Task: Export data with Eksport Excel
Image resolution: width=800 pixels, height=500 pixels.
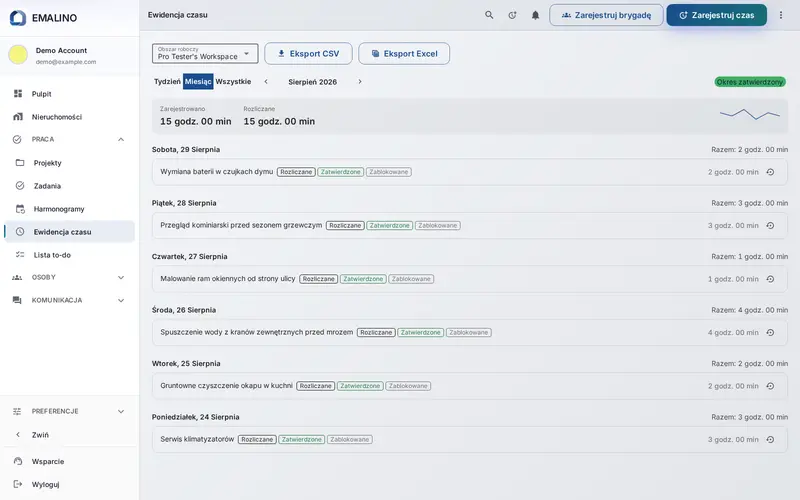Action: [x=404, y=54]
